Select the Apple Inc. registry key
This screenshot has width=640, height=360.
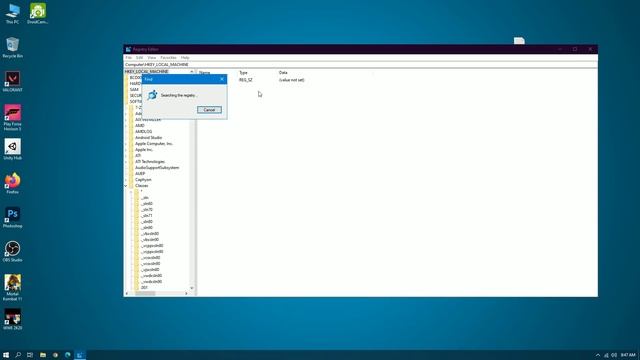tap(144, 150)
